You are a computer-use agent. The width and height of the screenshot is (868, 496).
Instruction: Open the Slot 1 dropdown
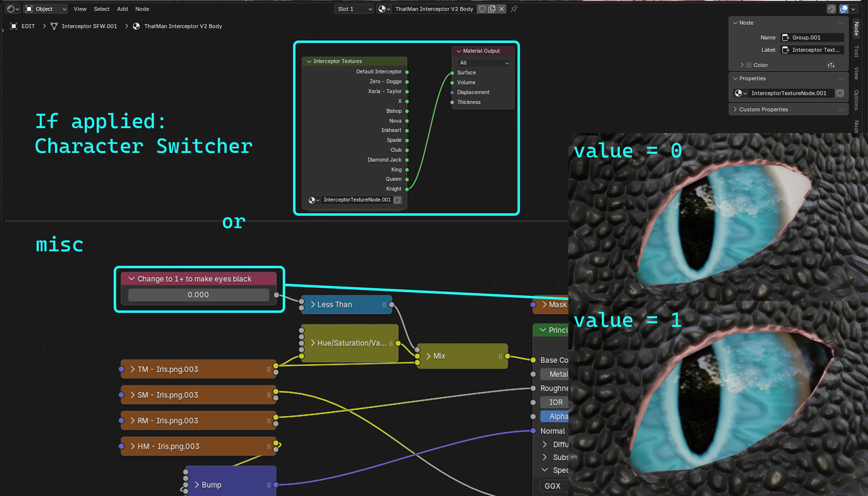(354, 9)
